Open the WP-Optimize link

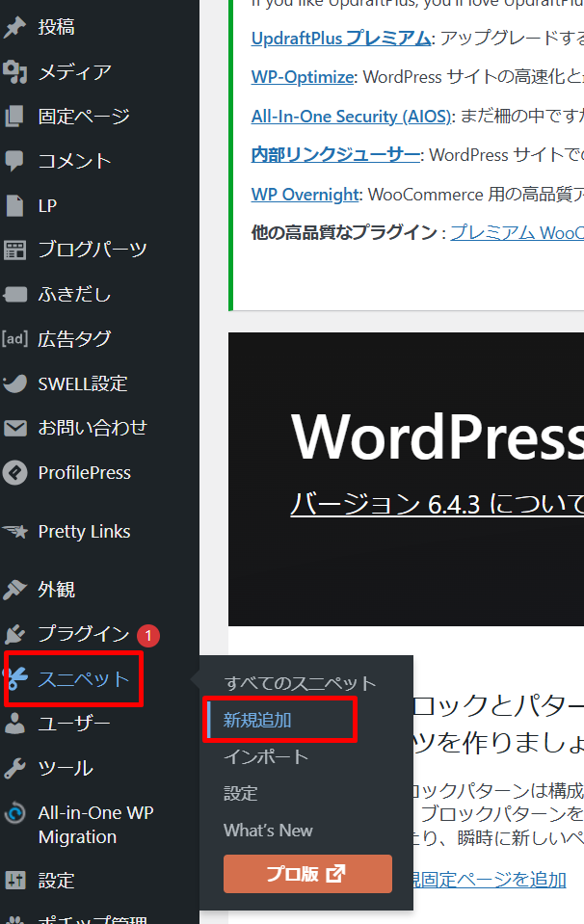pyautogui.click(x=303, y=77)
